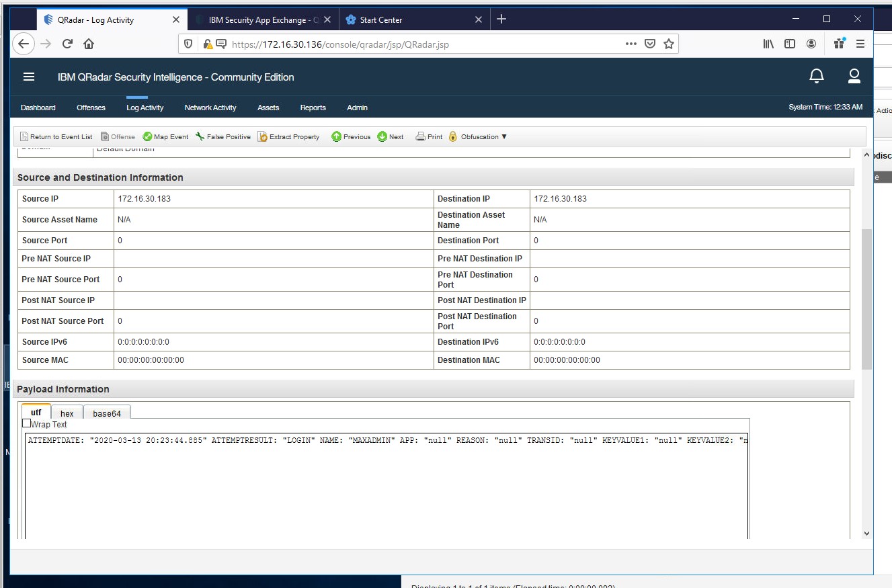Screen dimensions: 892x588
Task: Switch payload view to base64
Action: click(106, 413)
